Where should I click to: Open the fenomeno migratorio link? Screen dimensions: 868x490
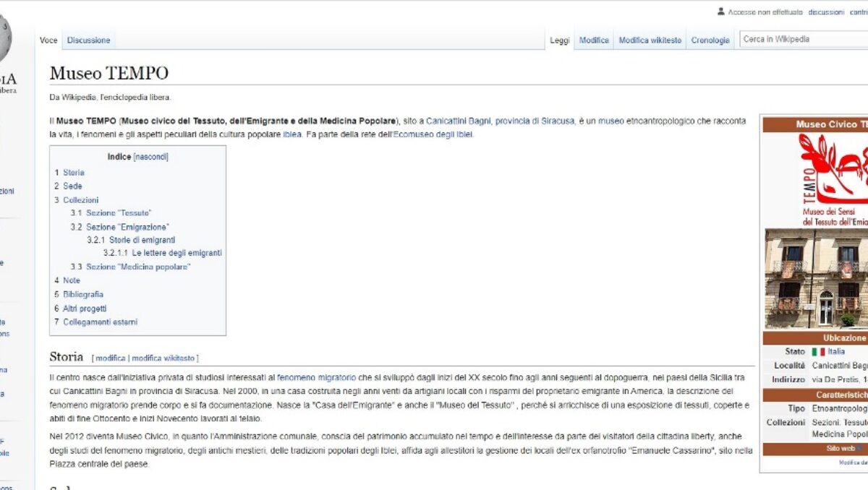[x=317, y=377]
